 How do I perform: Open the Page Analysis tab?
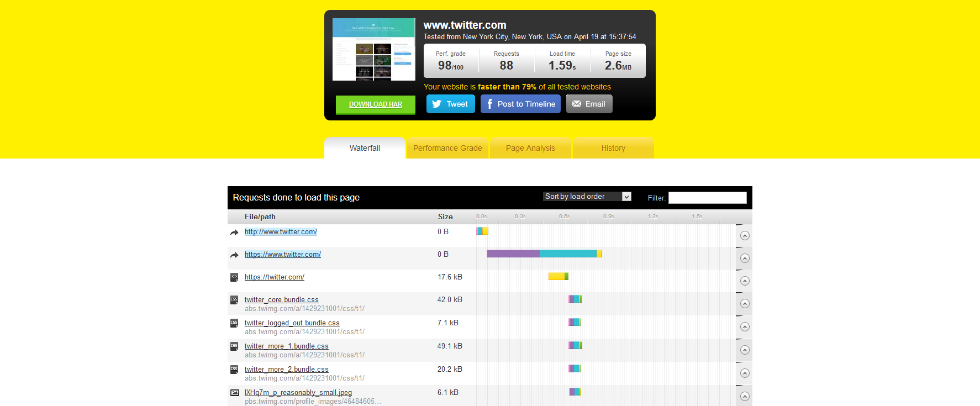coord(530,148)
